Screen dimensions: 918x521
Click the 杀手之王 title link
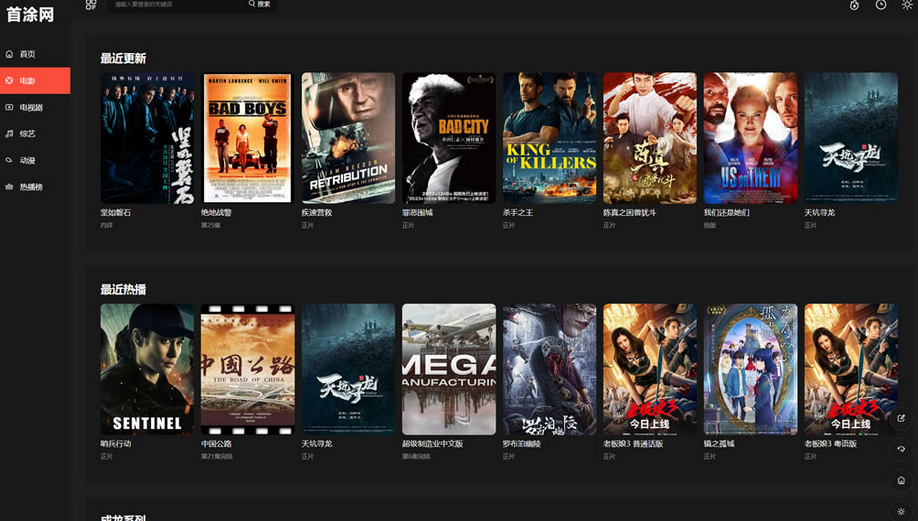click(x=518, y=212)
